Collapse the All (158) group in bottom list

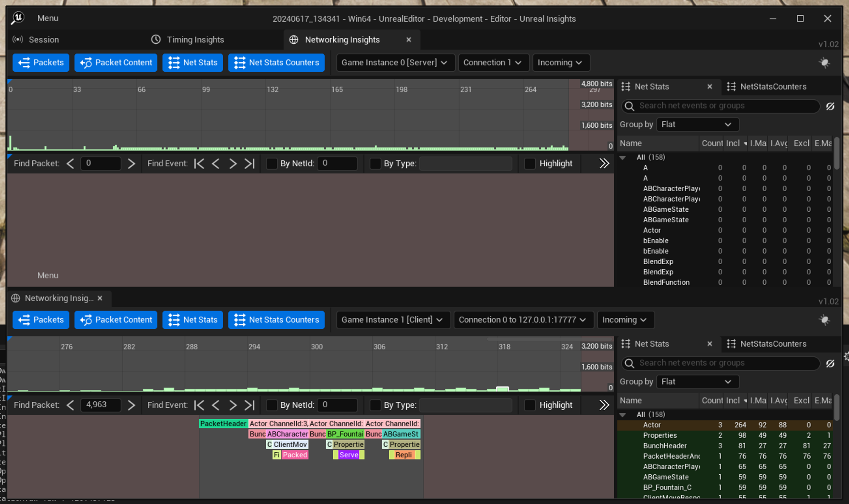(623, 414)
